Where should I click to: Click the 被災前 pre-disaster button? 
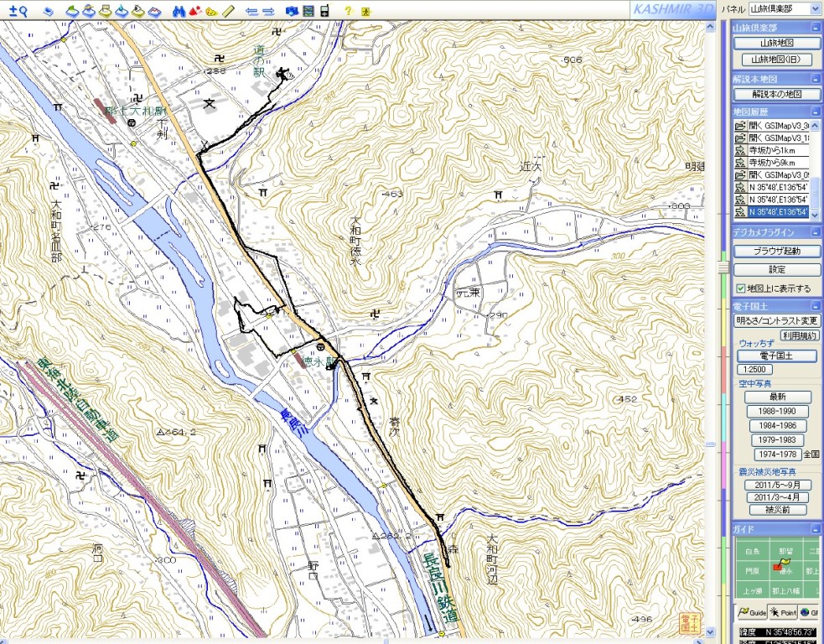tap(777, 510)
